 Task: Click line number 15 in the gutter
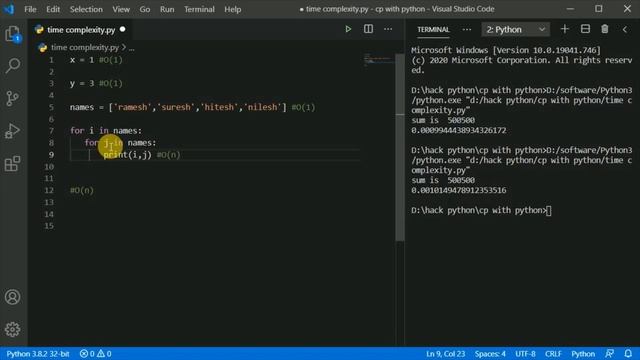click(x=49, y=226)
